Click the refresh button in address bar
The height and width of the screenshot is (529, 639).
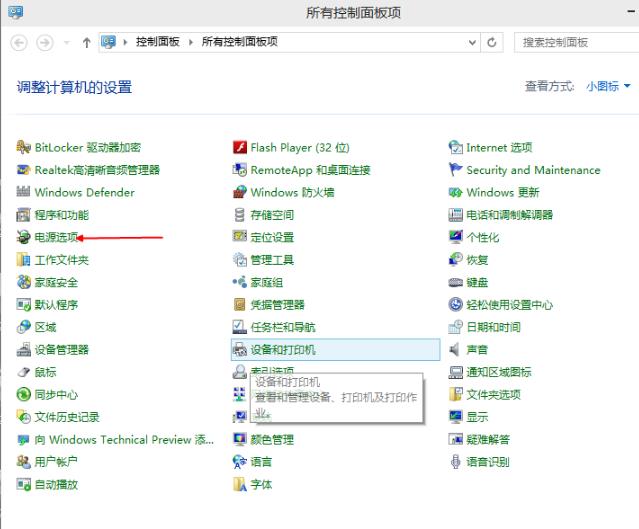(x=492, y=42)
